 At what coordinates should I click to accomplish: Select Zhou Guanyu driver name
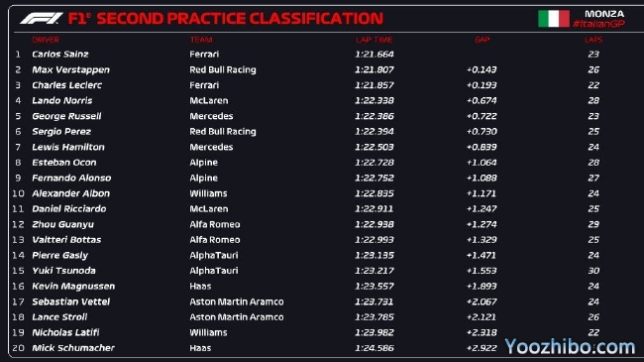pos(62,224)
